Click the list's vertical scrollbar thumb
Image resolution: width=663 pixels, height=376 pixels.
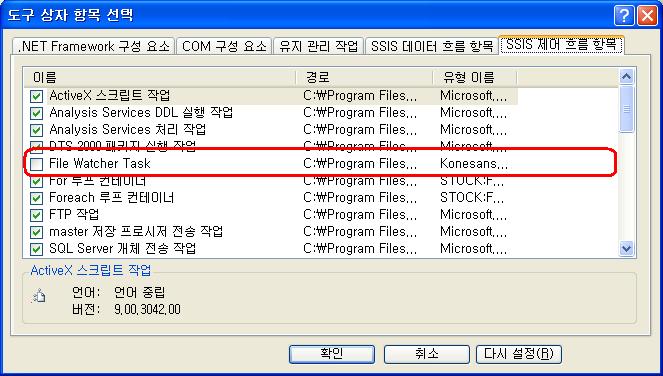626,109
